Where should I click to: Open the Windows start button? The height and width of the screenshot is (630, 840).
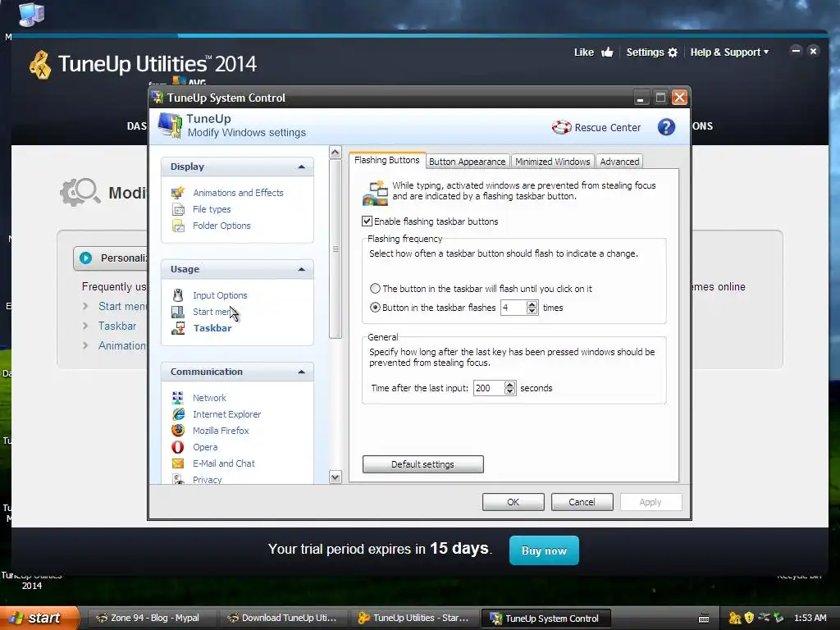39,619
